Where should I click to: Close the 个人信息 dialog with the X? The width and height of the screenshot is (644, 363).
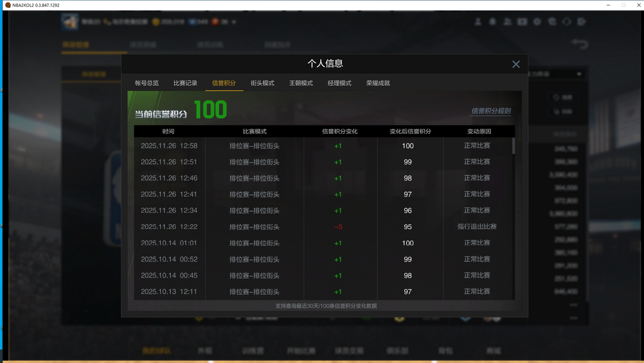point(516,64)
